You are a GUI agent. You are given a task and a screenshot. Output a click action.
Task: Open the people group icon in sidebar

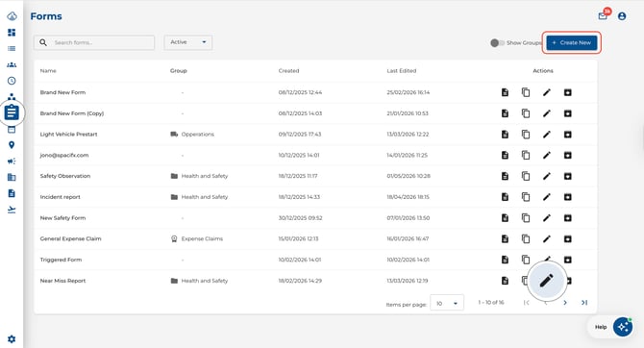coord(12,64)
